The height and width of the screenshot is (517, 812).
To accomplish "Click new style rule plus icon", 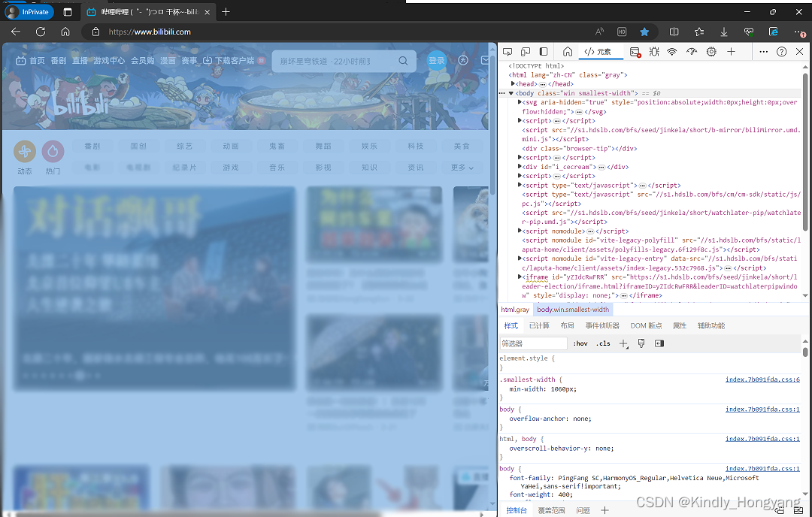I will pos(623,343).
